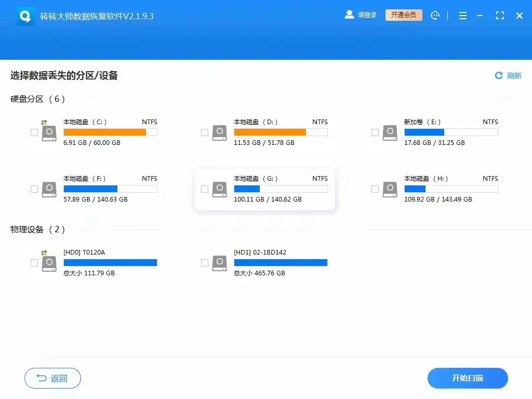Screen dimensions: 532x399
Task: Click size text 100.11 GB / 140.62 GB
Action: (x=268, y=199)
